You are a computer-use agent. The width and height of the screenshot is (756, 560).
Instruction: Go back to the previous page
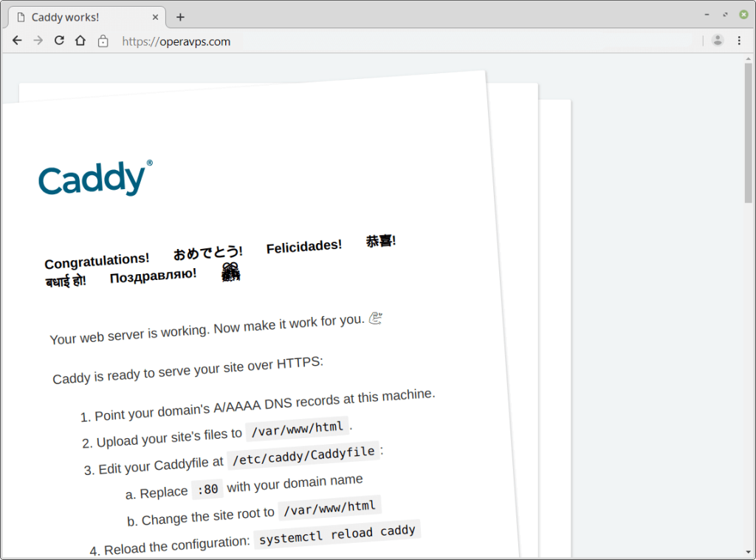click(x=17, y=41)
